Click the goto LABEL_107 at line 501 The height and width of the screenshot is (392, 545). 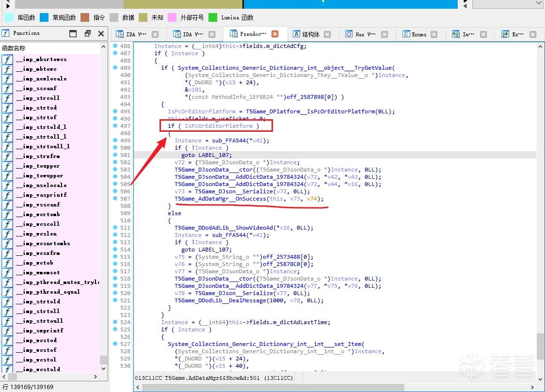207,155
